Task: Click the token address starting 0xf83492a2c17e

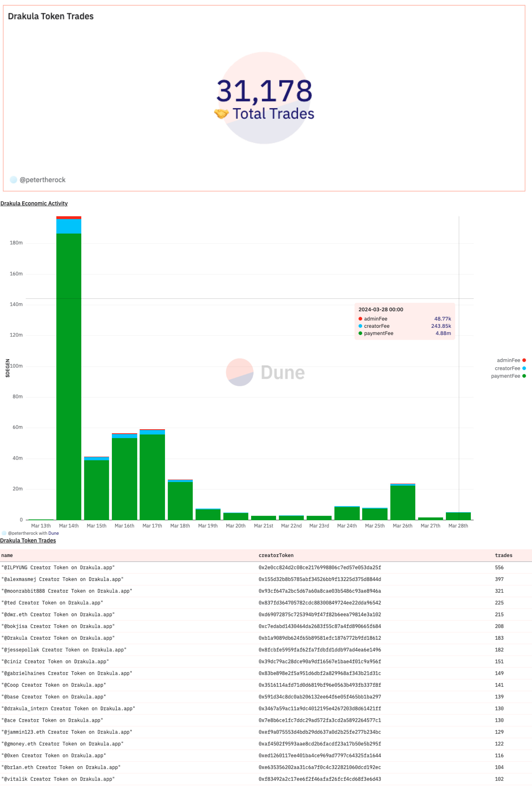Action: pyautogui.click(x=320, y=779)
